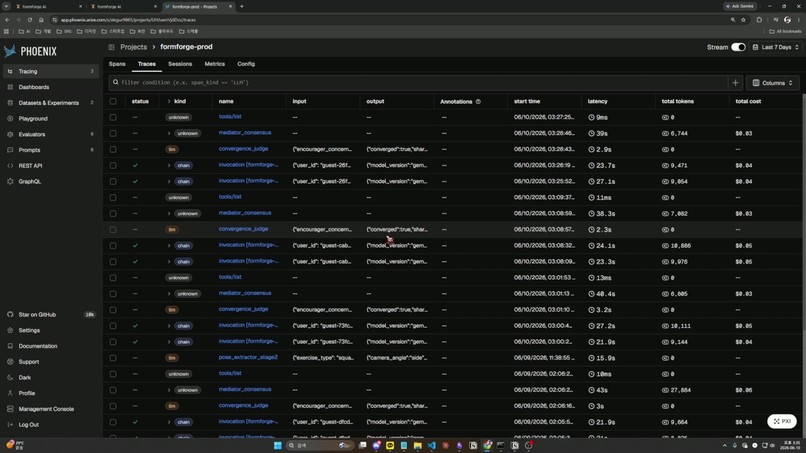The width and height of the screenshot is (806, 453).
Task: Open Visual Studio Code from the taskbar
Action: click(x=431, y=445)
